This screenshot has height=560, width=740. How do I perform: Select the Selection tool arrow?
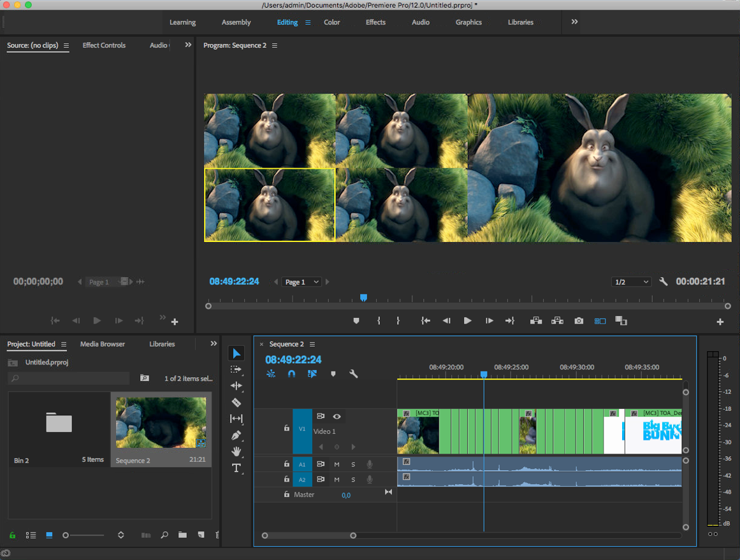tap(236, 354)
